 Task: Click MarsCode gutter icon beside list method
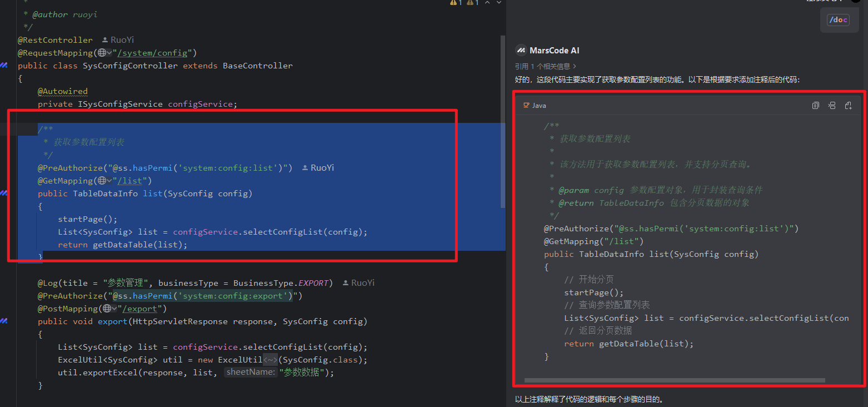4,193
